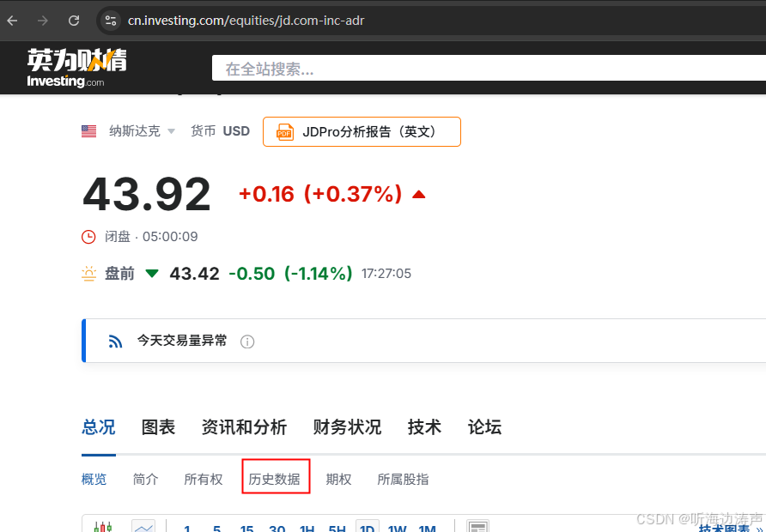The width and height of the screenshot is (766, 532).
Task: Go back using the browser back arrow
Action: [12, 21]
